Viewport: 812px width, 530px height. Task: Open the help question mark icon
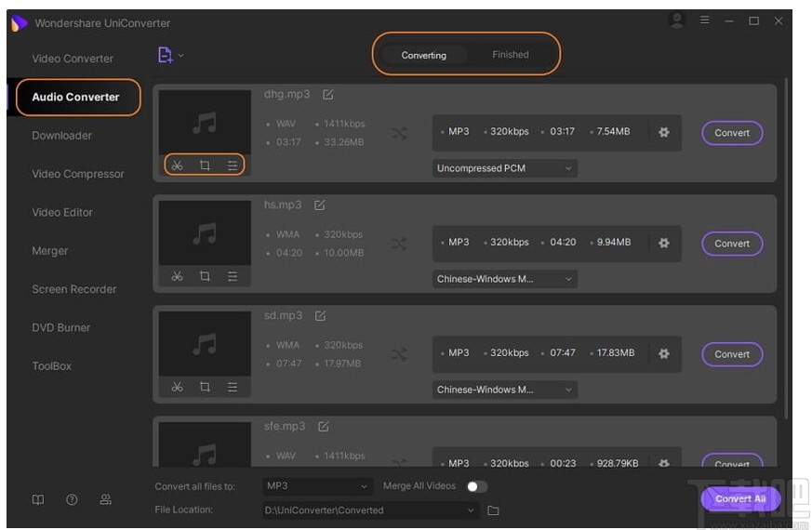tap(72, 499)
